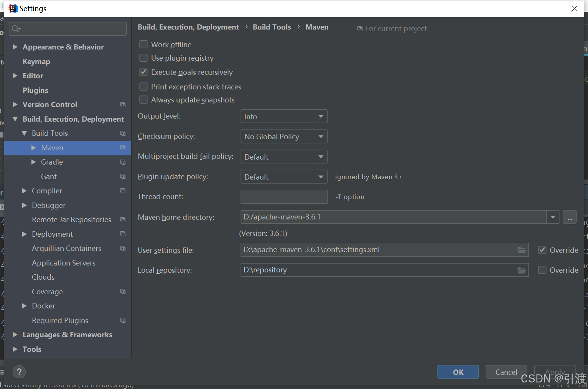The width and height of the screenshot is (588, 389).
Task: Uncheck Execute goals recursively
Action: (143, 72)
